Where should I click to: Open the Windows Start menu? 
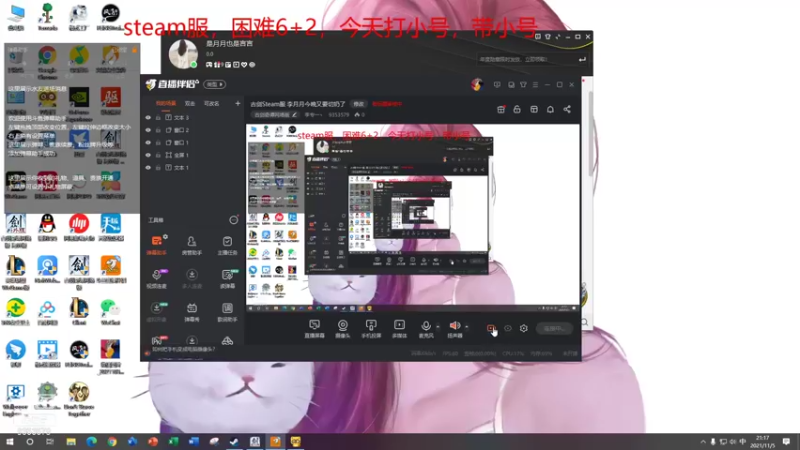pyautogui.click(x=9, y=442)
